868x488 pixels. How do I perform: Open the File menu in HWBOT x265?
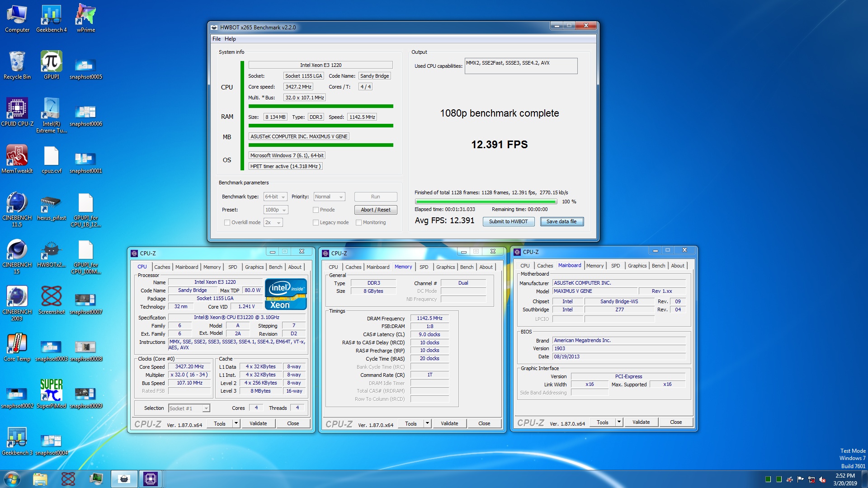click(x=217, y=39)
